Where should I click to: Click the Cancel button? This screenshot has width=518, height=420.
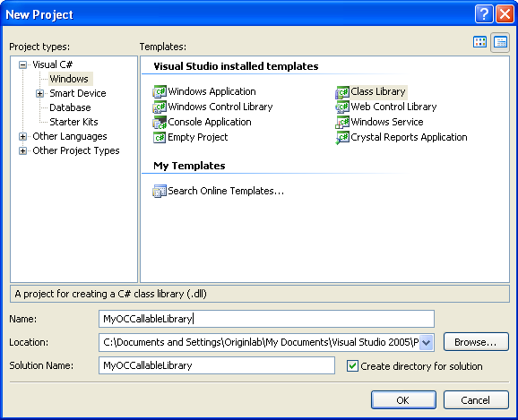click(476, 400)
